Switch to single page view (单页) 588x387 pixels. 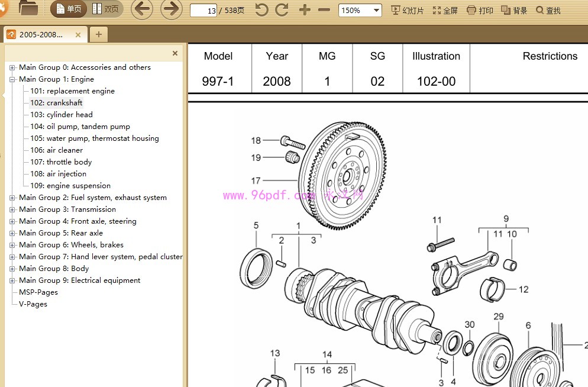tap(69, 9)
